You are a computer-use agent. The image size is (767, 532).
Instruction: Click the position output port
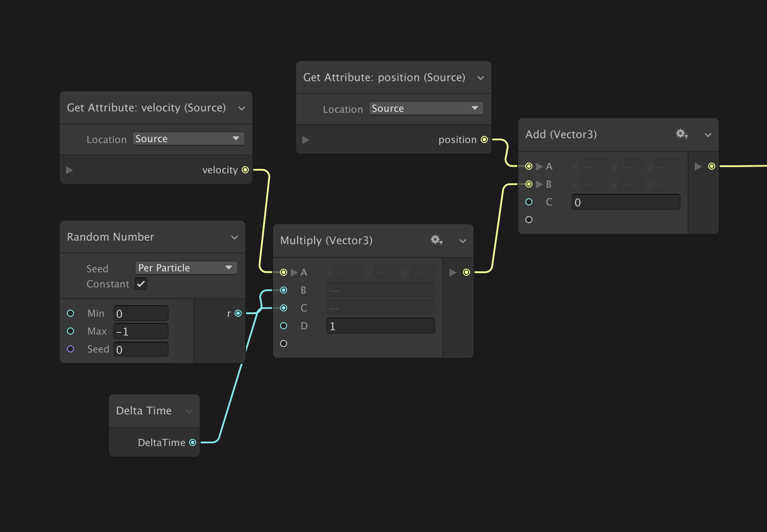484,139
